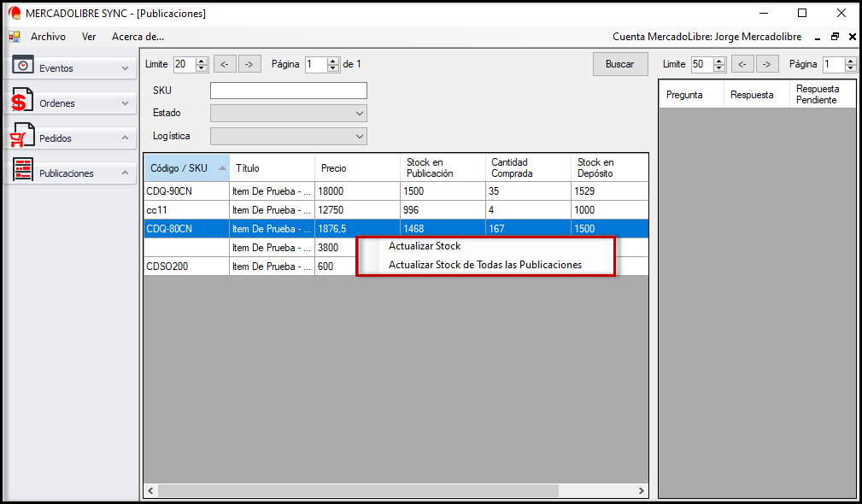
Task: Click the Cantidad Comprada column header
Action: click(x=528, y=168)
